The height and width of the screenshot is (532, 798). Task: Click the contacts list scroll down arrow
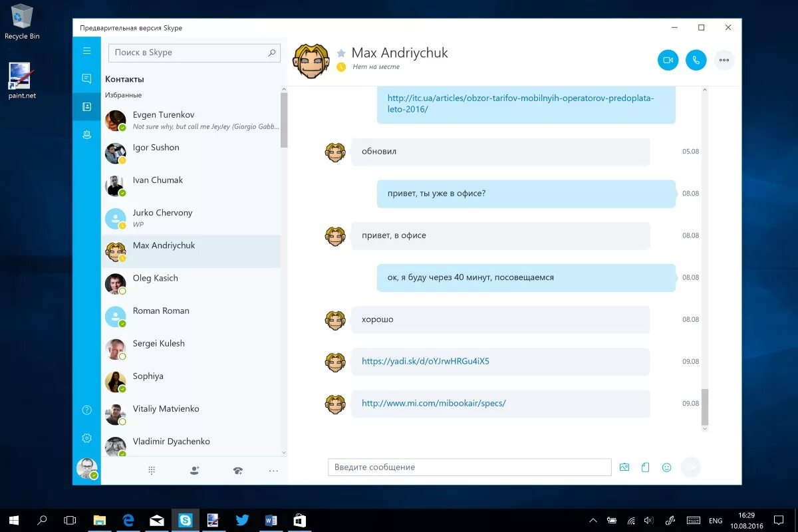(284, 452)
